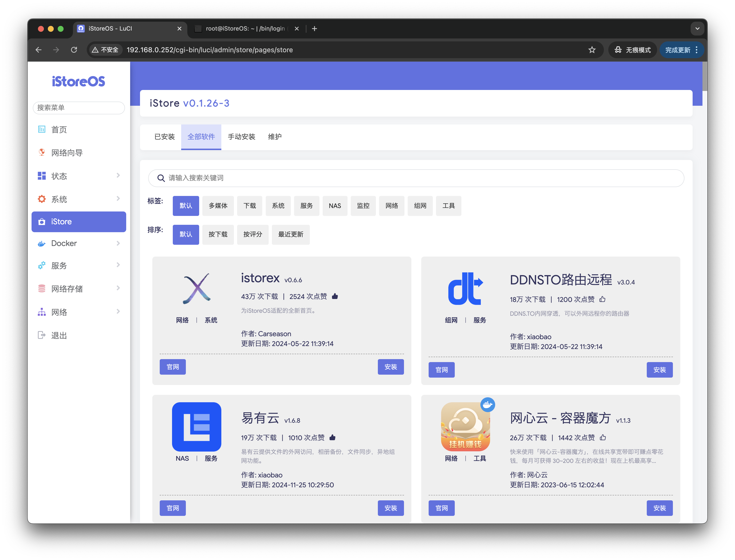Click the search magnifier icon
735x560 pixels.
click(x=161, y=178)
